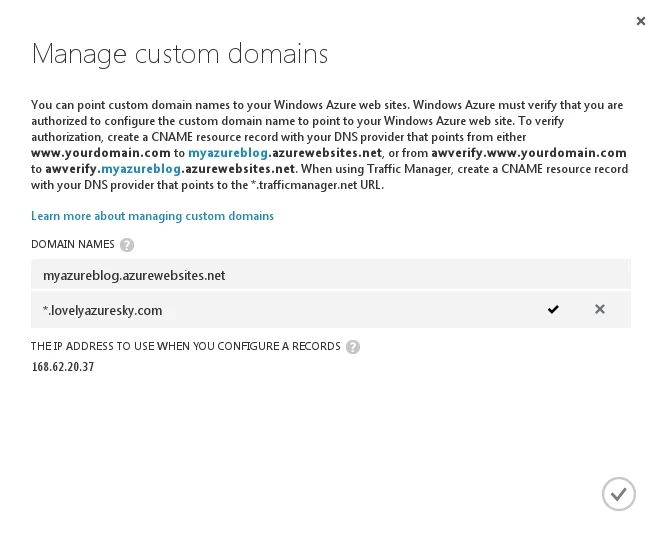Open Learn more about managing custom domains

point(152,216)
